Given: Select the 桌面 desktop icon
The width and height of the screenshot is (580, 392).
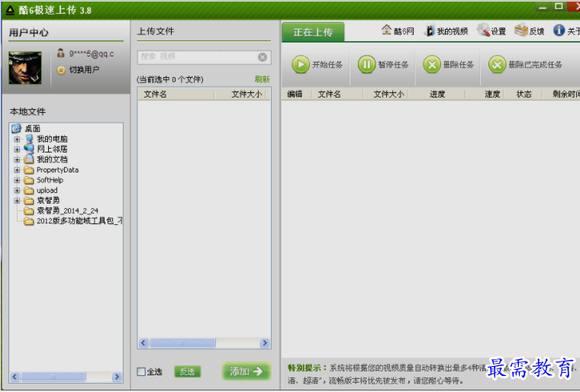Looking at the screenshot, I should tap(16, 128).
